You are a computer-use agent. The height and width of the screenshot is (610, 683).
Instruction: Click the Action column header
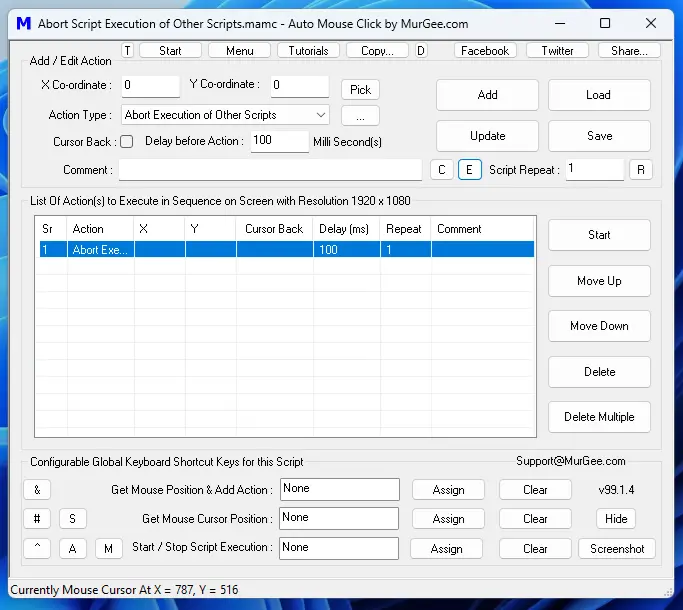100,229
